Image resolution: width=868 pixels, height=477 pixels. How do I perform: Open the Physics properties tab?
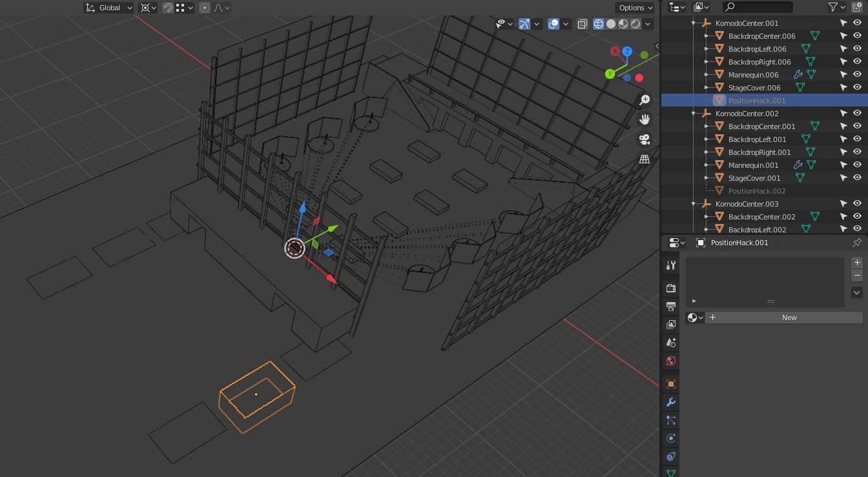[670, 438]
